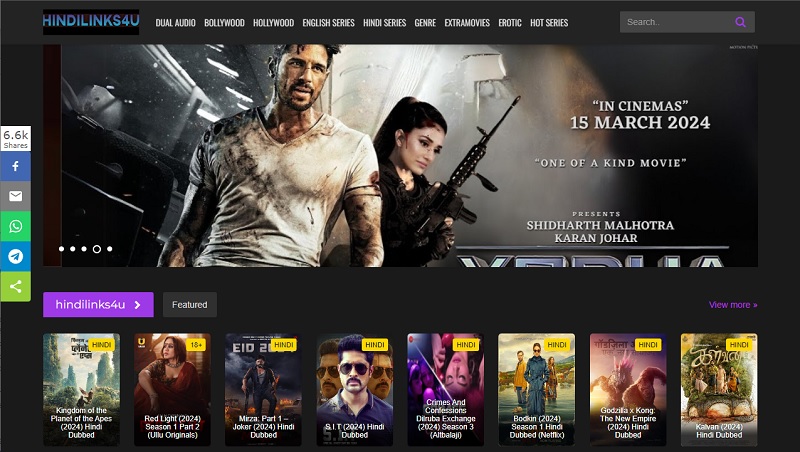Select the fifth slider dot
800x452 pixels.
point(109,249)
